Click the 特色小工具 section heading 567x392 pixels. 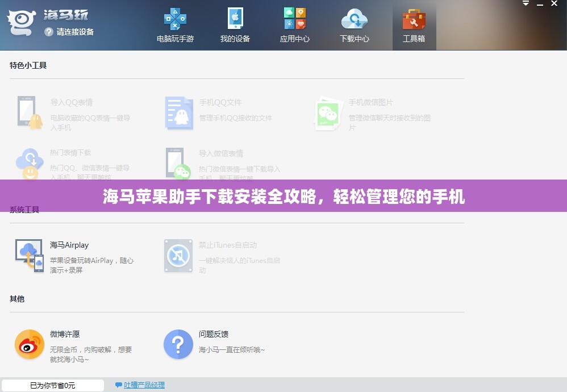click(28, 65)
